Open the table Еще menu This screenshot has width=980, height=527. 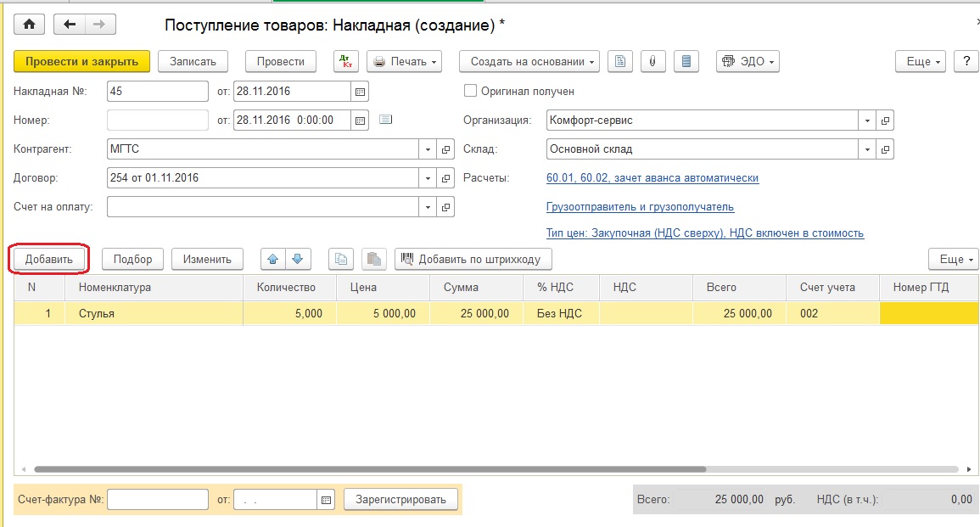click(954, 259)
